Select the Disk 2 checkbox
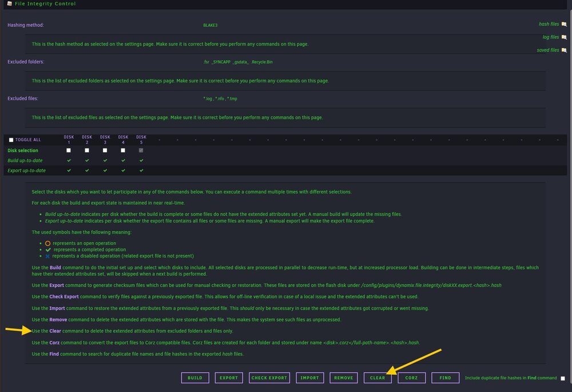Screen dimensions: 572x392 (x=87, y=151)
